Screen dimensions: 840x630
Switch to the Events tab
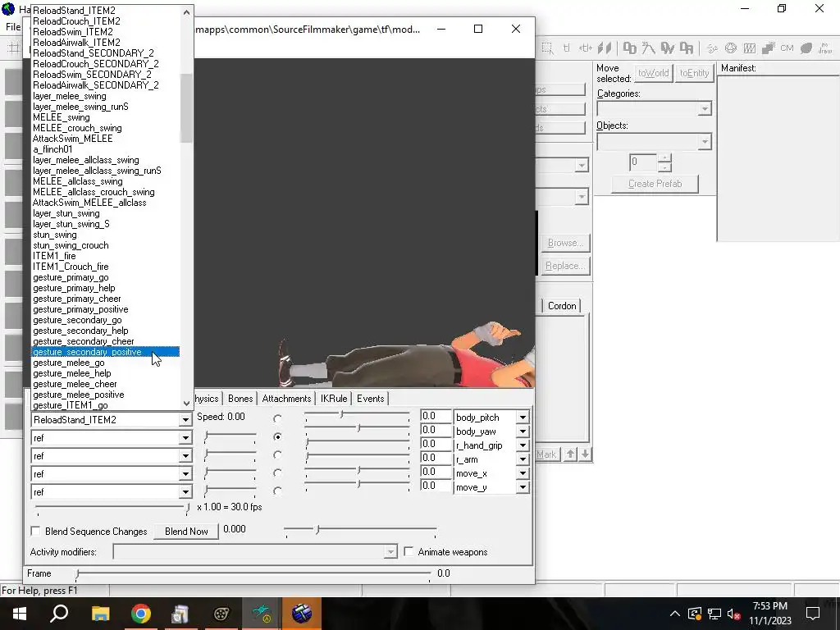pyautogui.click(x=370, y=399)
